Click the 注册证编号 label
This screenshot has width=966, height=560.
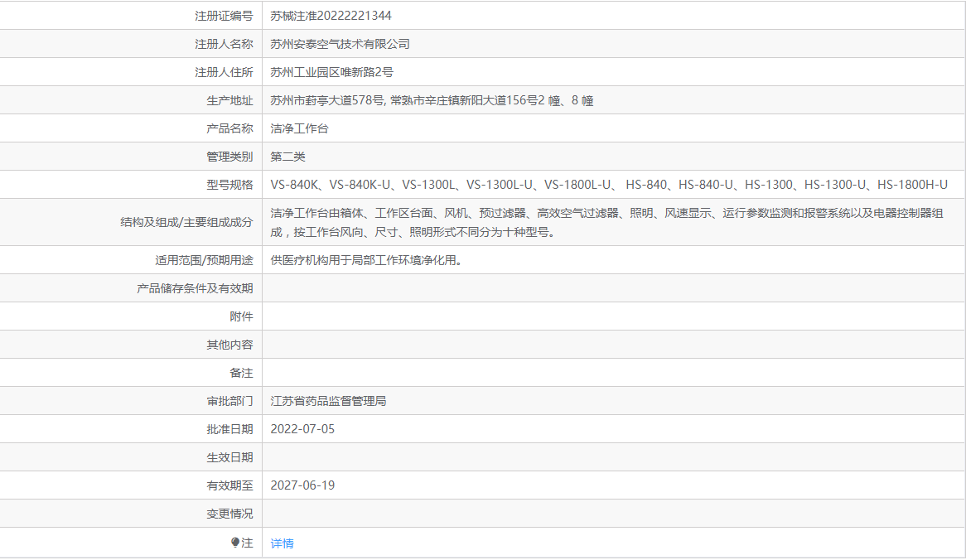[225, 16]
